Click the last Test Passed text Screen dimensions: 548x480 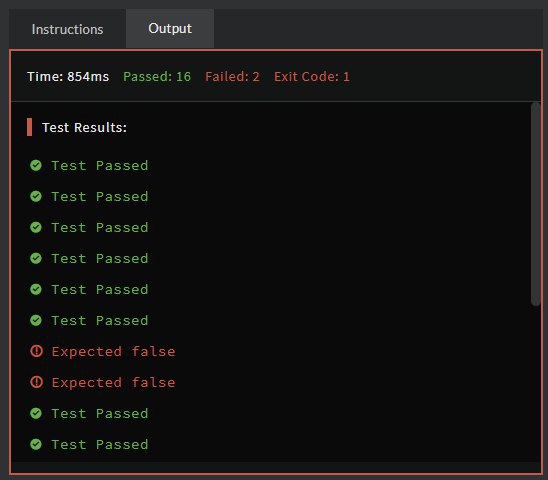tap(100, 445)
